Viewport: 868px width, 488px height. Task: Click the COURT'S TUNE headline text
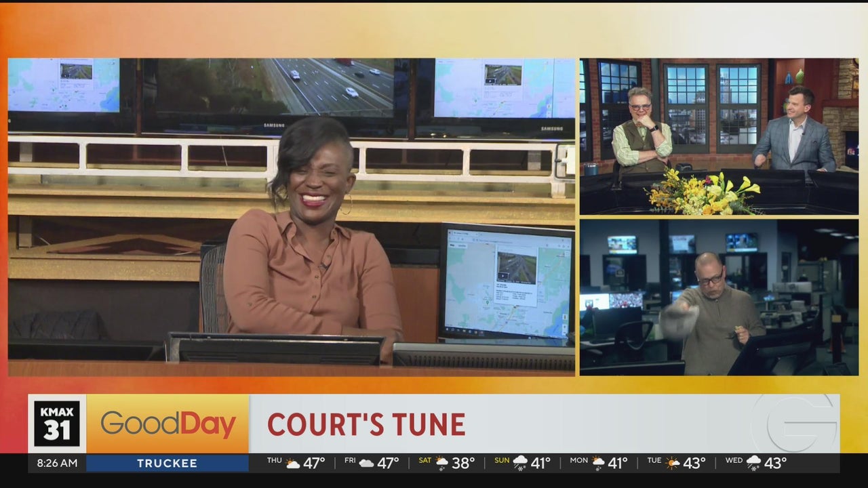366,425
